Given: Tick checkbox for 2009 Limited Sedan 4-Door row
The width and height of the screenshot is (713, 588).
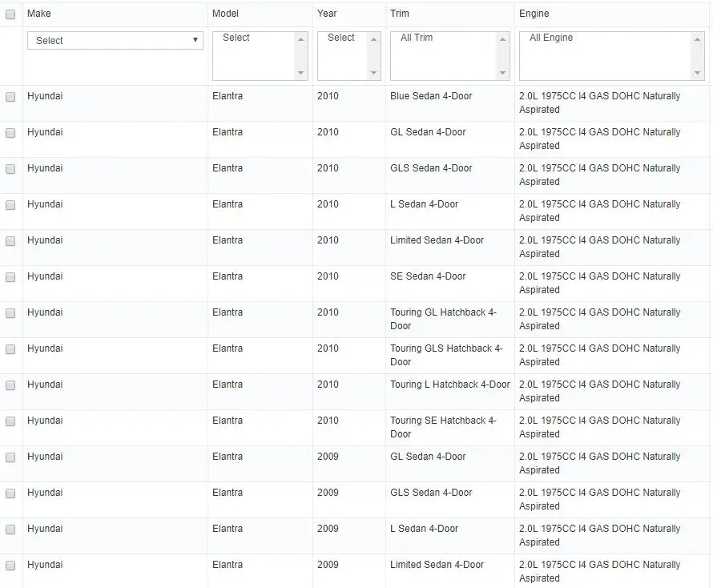Looking at the screenshot, I should pyautogui.click(x=10, y=566).
